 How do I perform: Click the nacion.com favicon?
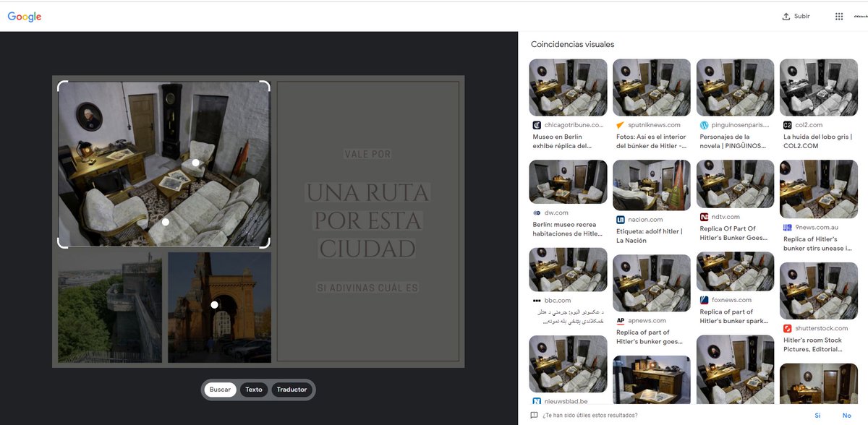click(621, 220)
